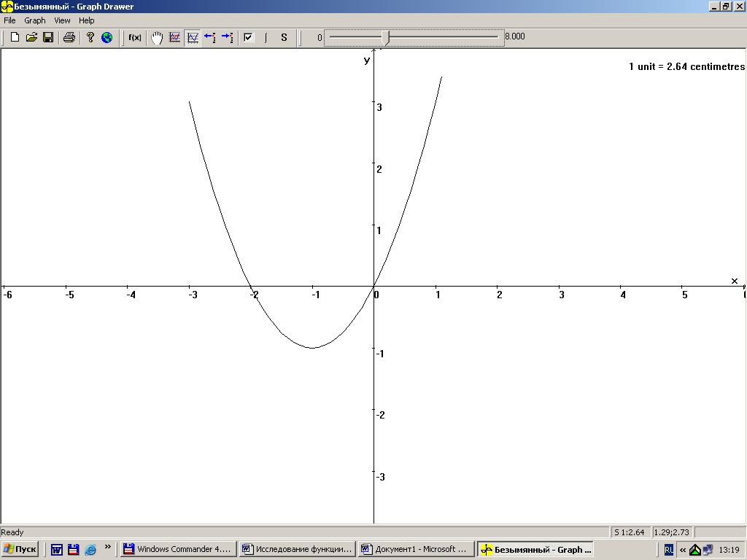Click the blue right arrow toolbar icon

coord(228,37)
